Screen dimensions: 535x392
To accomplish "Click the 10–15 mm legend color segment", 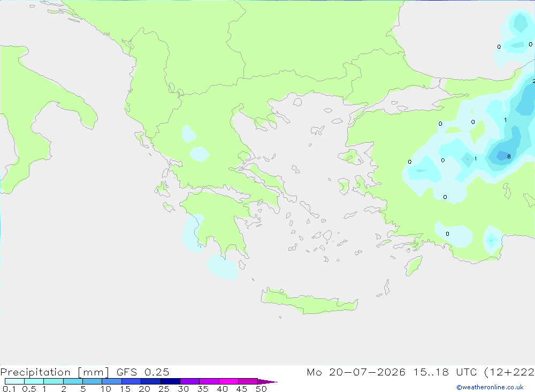I will pyautogui.click(x=112, y=381).
